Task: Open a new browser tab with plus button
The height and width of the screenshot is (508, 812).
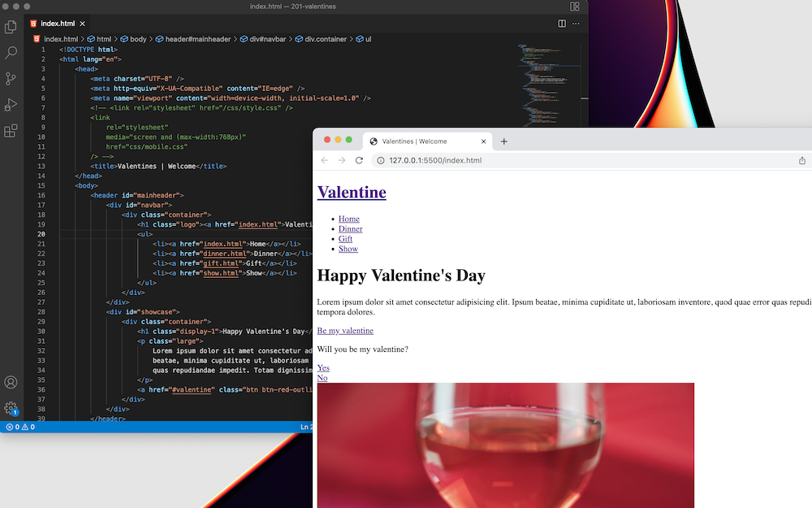Action: pos(504,141)
